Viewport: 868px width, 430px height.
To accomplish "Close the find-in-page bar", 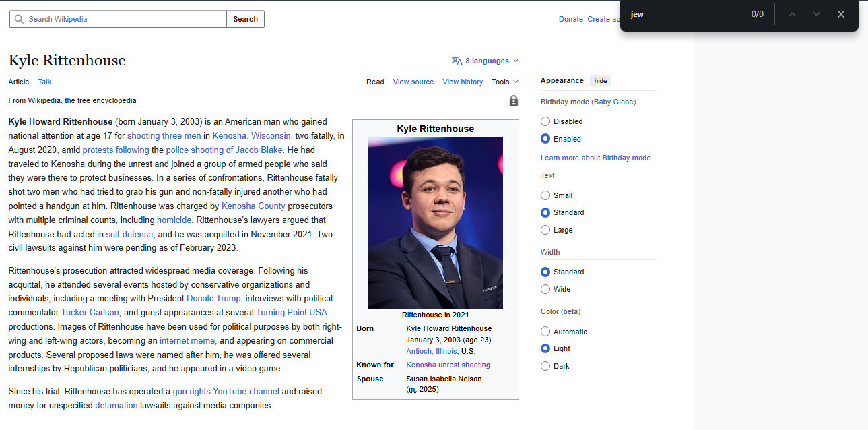I will tap(840, 14).
